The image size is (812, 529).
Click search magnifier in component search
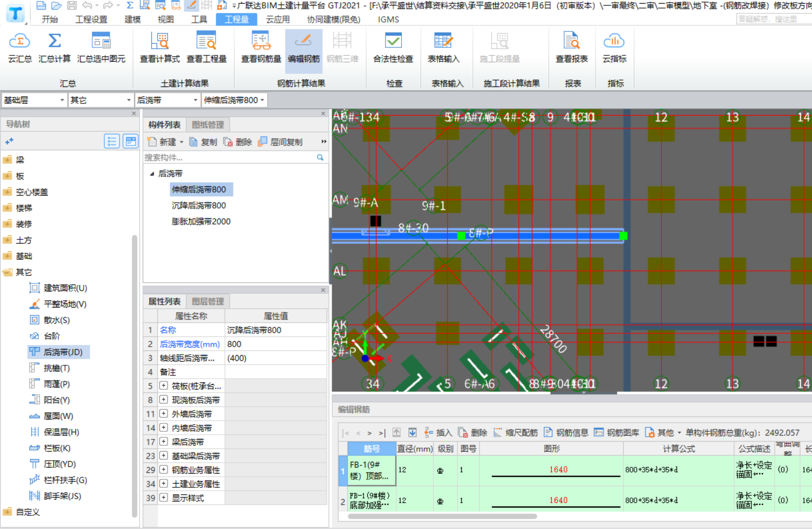pos(320,157)
